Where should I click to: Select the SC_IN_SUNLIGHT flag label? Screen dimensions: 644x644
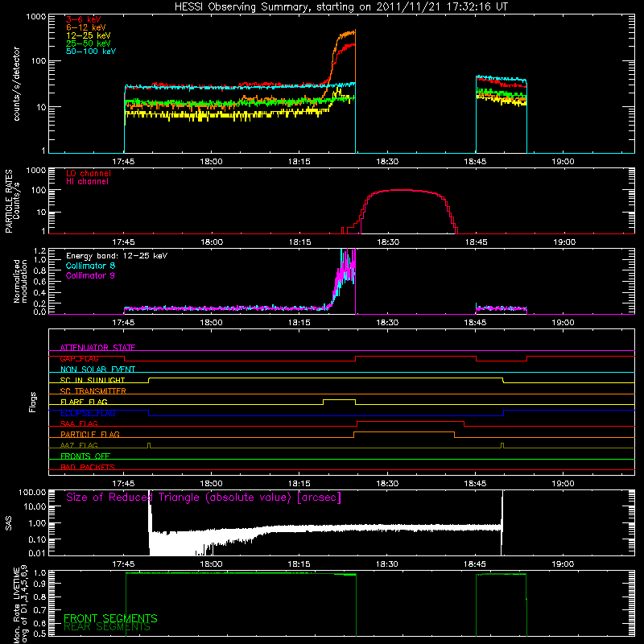[93, 380]
